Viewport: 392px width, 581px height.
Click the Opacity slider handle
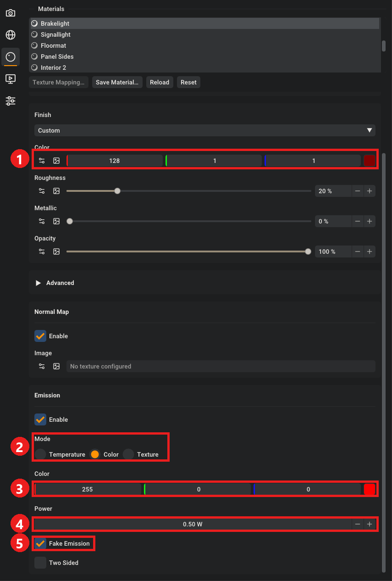[x=308, y=251]
